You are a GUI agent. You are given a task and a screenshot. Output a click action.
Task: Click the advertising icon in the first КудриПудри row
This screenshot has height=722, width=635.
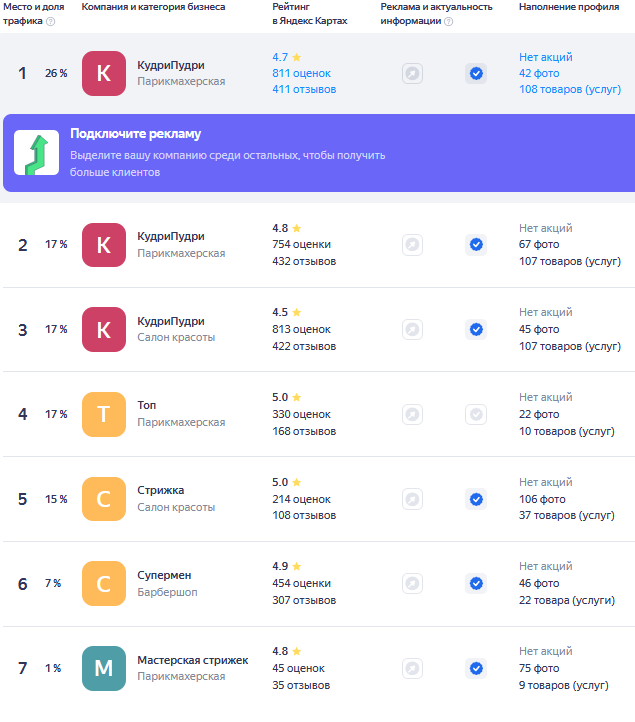(412, 73)
